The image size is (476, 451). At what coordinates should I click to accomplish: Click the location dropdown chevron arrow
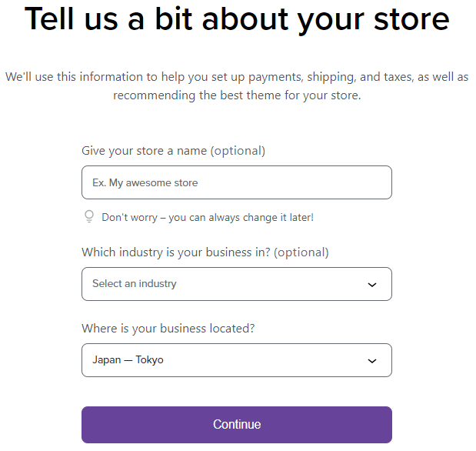[372, 360]
